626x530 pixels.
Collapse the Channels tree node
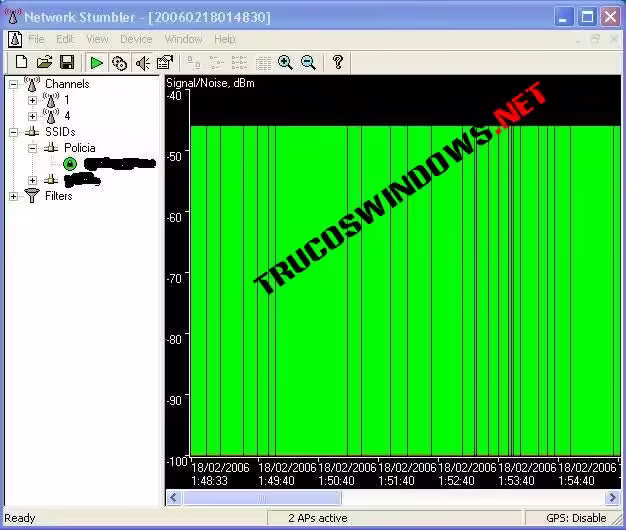click(14, 84)
